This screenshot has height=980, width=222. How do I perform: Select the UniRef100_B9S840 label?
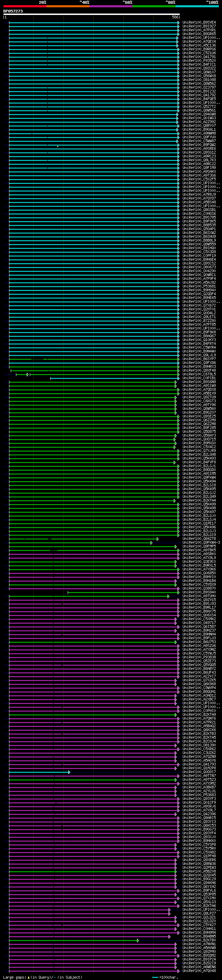(199, 592)
